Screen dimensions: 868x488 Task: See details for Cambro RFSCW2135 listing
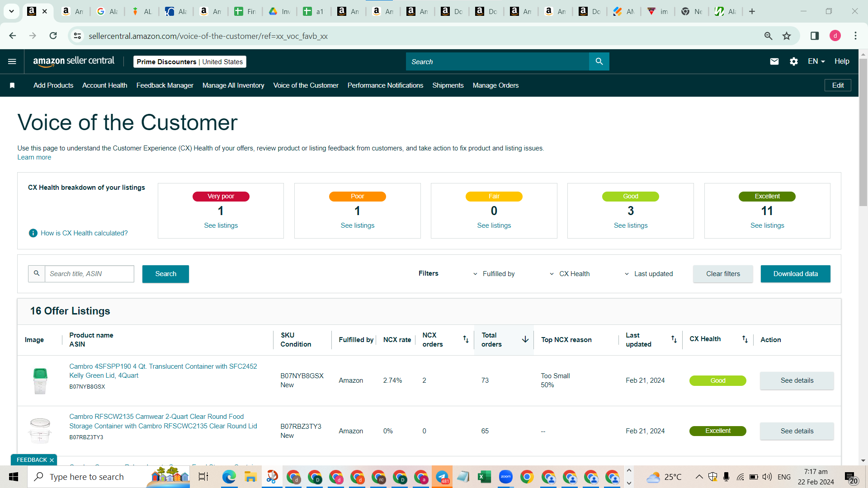(x=797, y=431)
